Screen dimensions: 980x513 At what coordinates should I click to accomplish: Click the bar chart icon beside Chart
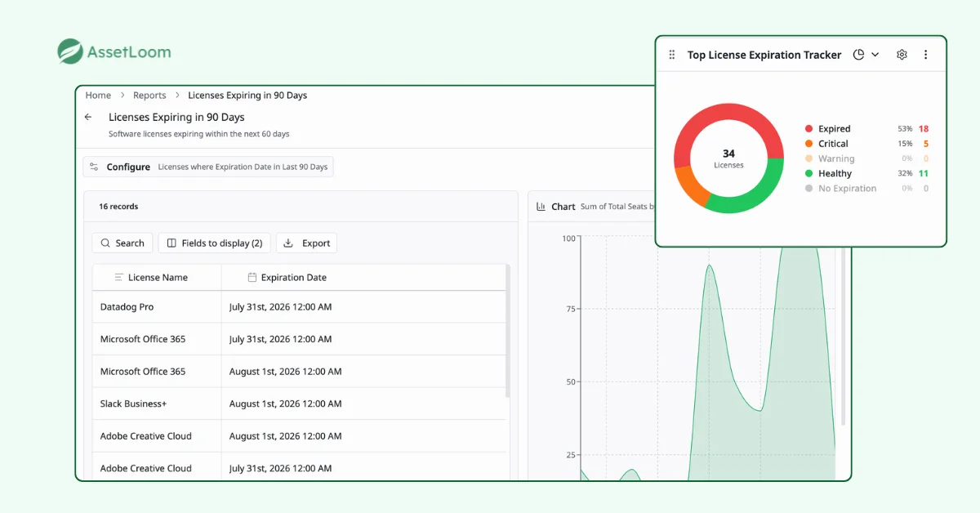541,207
